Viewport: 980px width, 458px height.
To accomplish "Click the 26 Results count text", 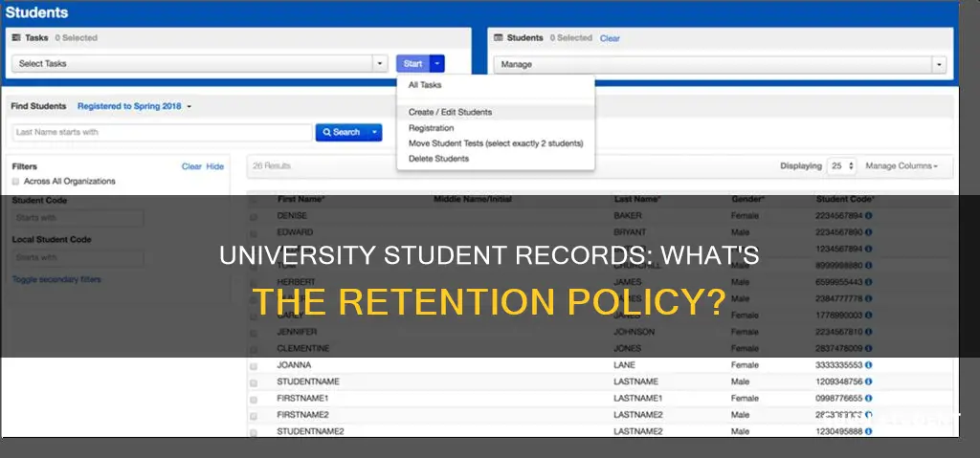I will [271, 166].
